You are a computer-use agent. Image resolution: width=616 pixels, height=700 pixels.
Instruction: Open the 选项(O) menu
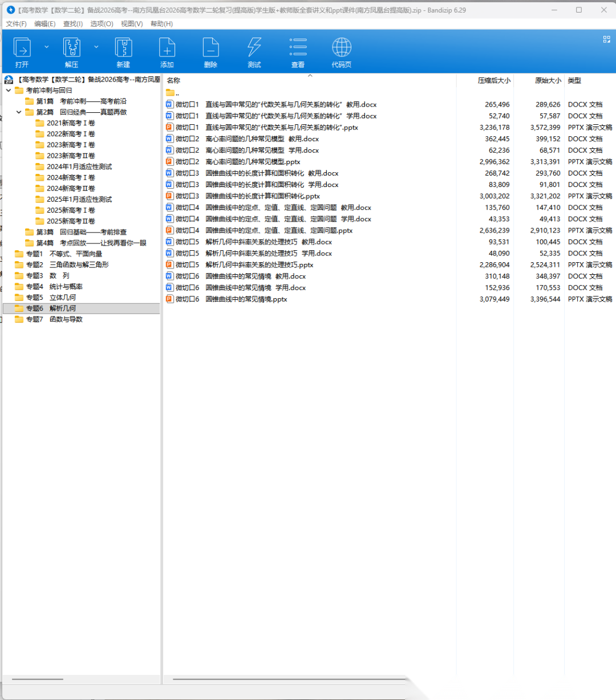pyautogui.click(x=102, y=24)
